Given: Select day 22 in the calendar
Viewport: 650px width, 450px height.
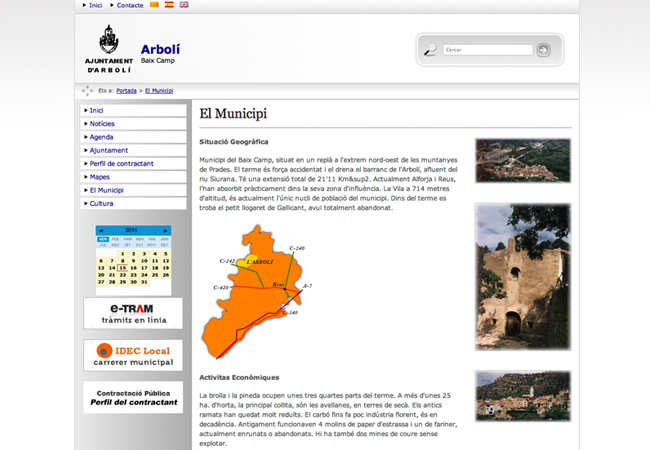Looking at the screenshot, I should 123,275.
